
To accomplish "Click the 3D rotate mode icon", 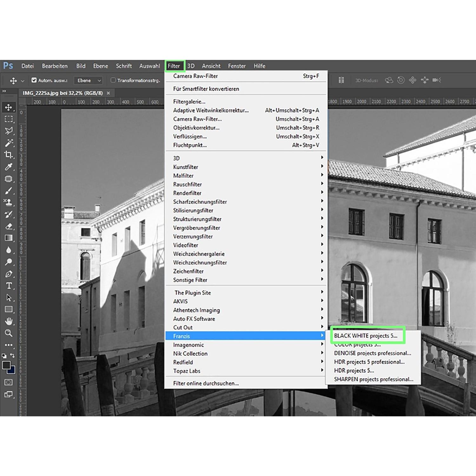I will pos(389,80).
